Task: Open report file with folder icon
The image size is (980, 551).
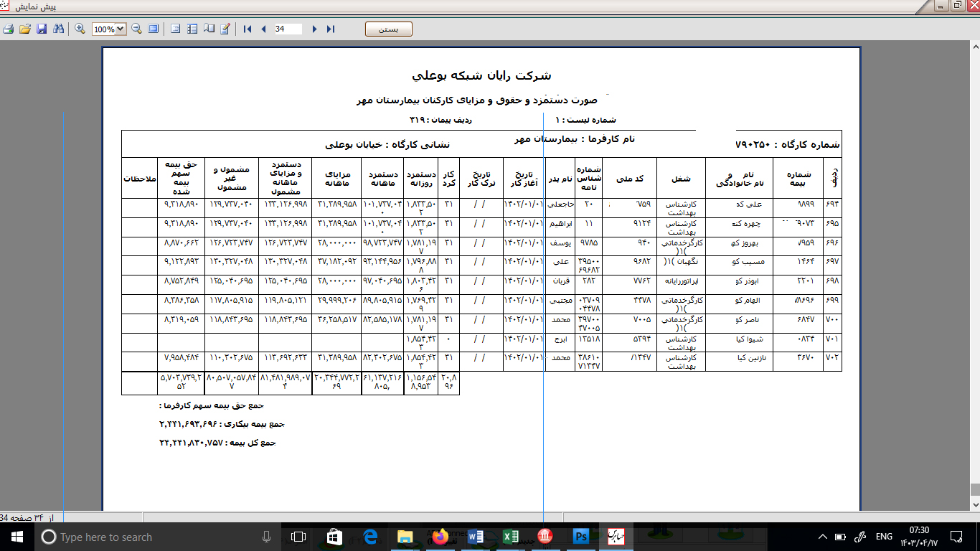Action: tap(25, 29)
